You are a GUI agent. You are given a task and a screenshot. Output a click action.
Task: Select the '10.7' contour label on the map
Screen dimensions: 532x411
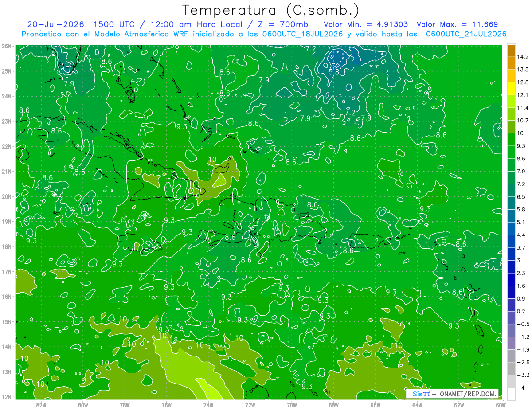coord(165,336)
